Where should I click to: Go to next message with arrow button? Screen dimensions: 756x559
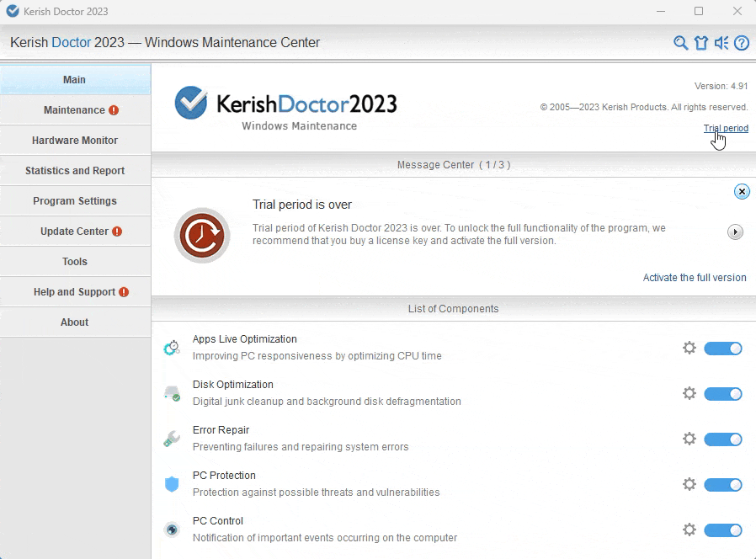(735, 232)
